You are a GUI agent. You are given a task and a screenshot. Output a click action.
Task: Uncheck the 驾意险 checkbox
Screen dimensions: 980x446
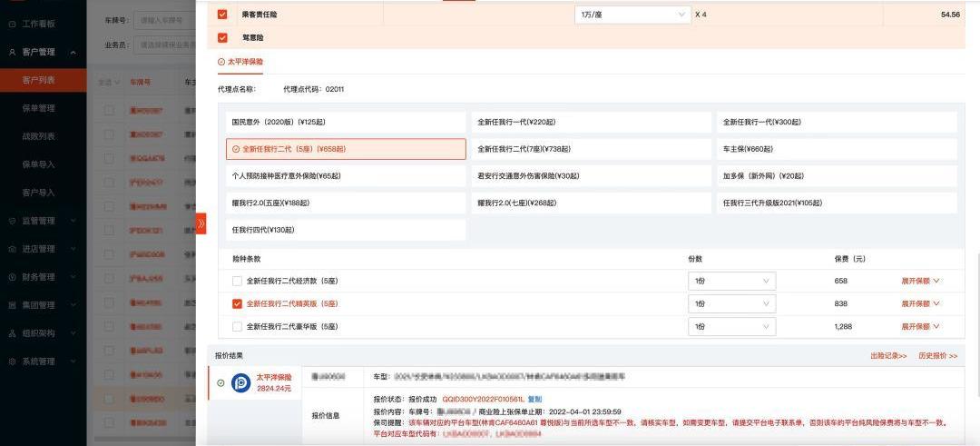click(222, 38)
